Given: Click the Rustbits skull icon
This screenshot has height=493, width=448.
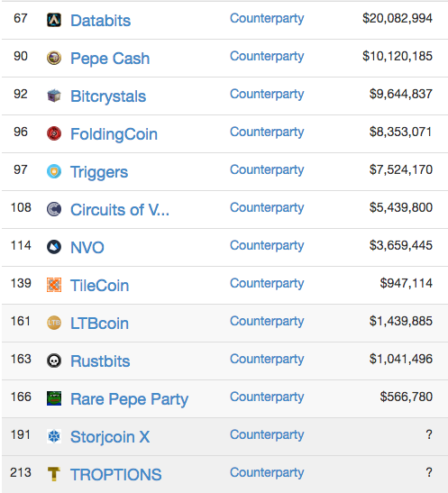Looking at the screenshot, I should tap(54, 361).
